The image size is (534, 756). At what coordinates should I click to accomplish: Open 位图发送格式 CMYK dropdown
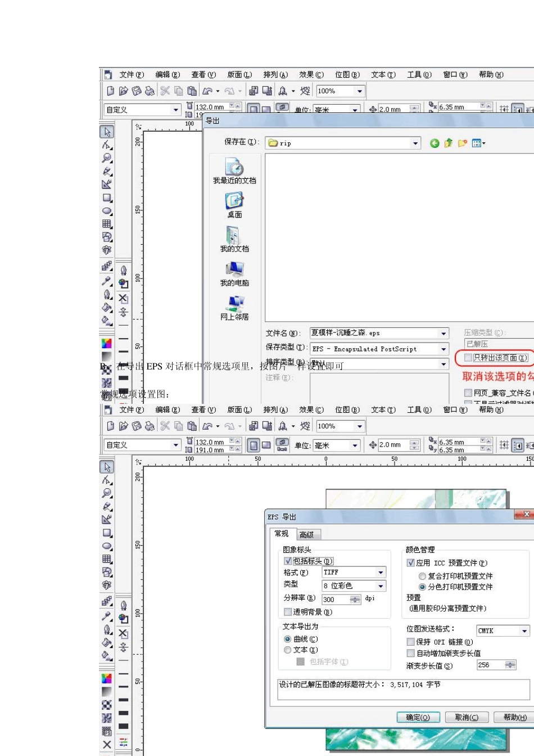click(x=524, y=631)
